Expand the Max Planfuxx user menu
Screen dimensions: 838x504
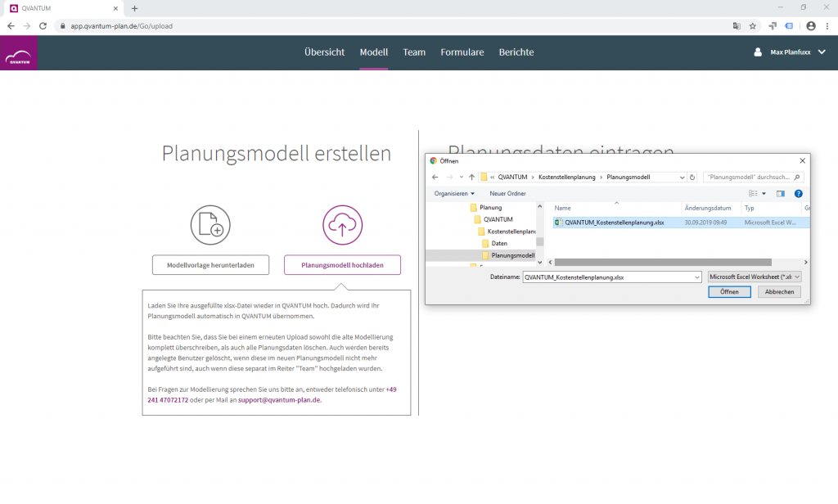822,52
